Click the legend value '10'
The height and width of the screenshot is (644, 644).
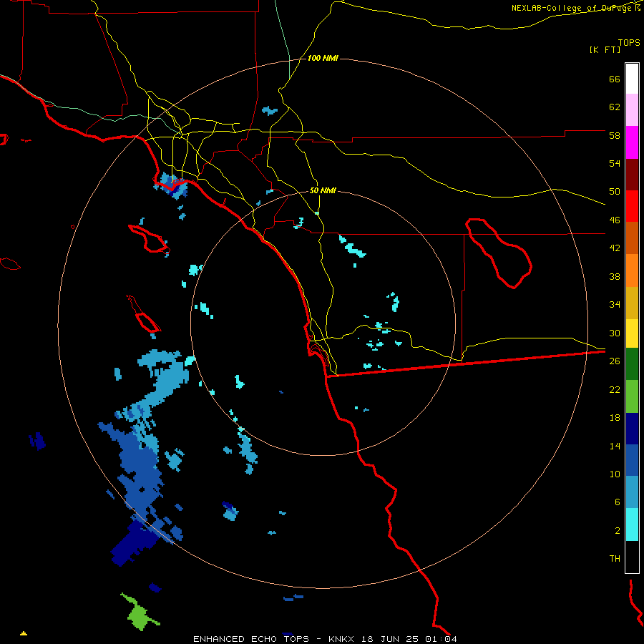615,474
